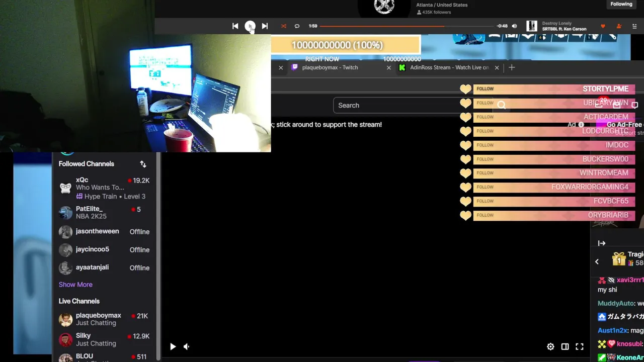Screen dimensions: 644x362
Task: Open BLOU channel in Live Channels
Action: pos(104,357)
